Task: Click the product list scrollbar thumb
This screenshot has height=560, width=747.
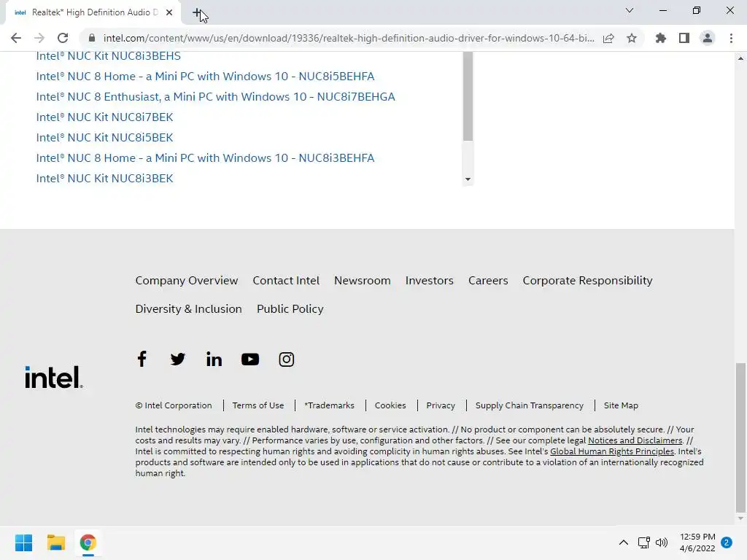Action: click(468, 96)
